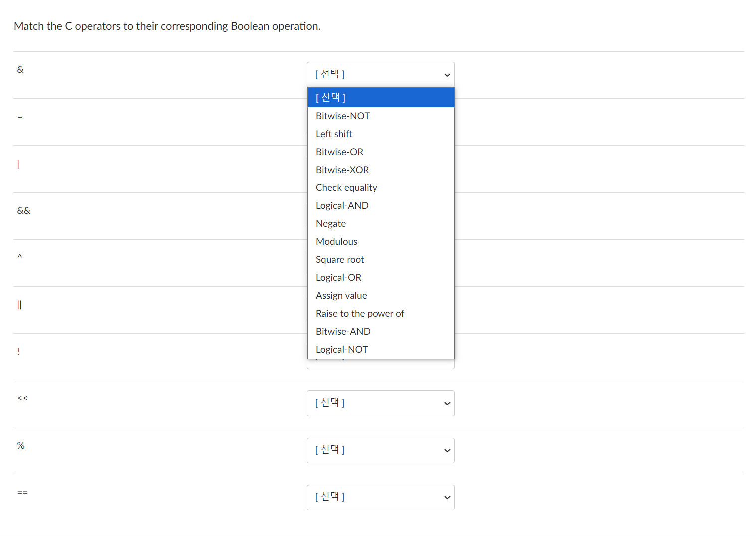Click the question prompt text
The height and width of the screenshot is (537, 756).
(167, 26)
